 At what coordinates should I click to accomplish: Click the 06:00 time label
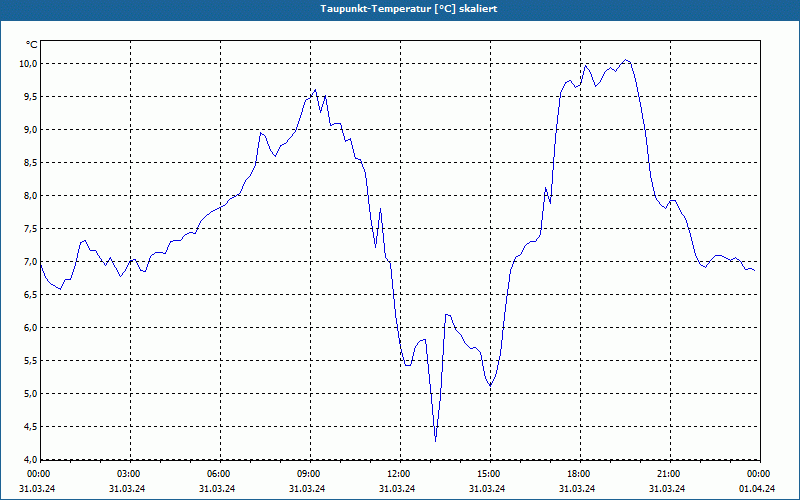[x=220, y=474]
